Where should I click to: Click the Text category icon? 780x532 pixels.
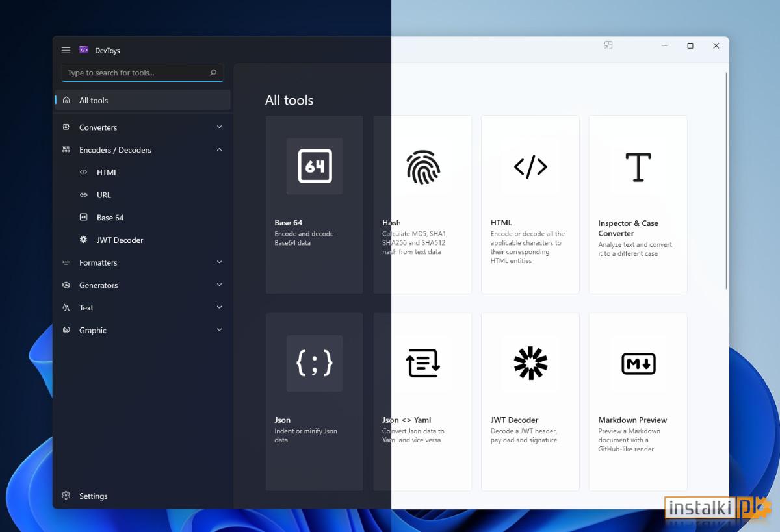66,307
